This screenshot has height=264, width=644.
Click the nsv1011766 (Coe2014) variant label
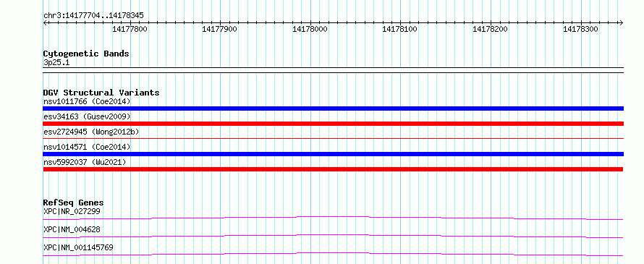(87, 101)
